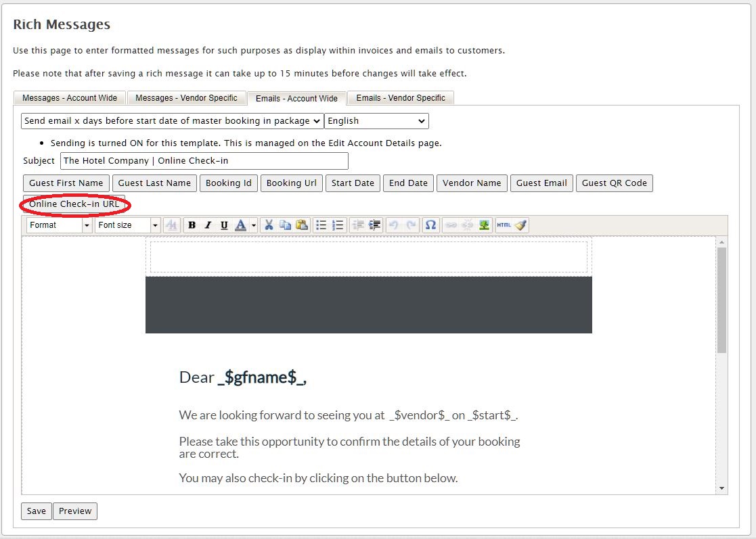The width and height of the screenshot is (756, 539).
Task: Toggle underline formatting in editor toolbar
Action: (x=224, y=225)
